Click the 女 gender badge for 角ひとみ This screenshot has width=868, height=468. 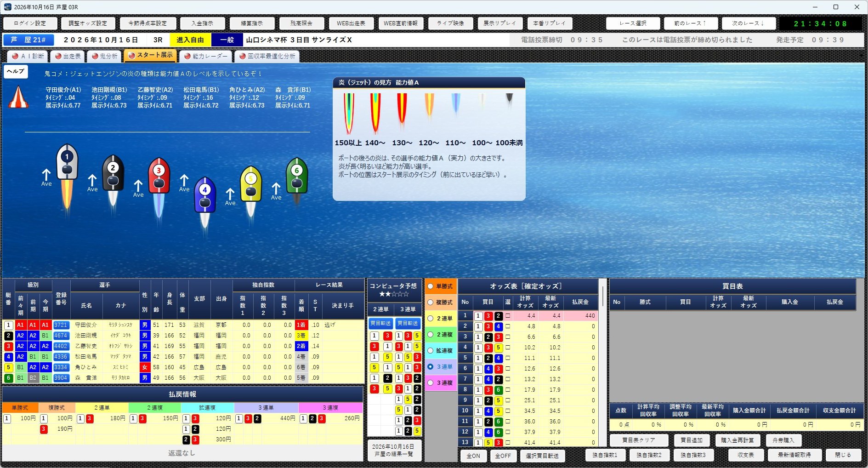pos(145,367)
